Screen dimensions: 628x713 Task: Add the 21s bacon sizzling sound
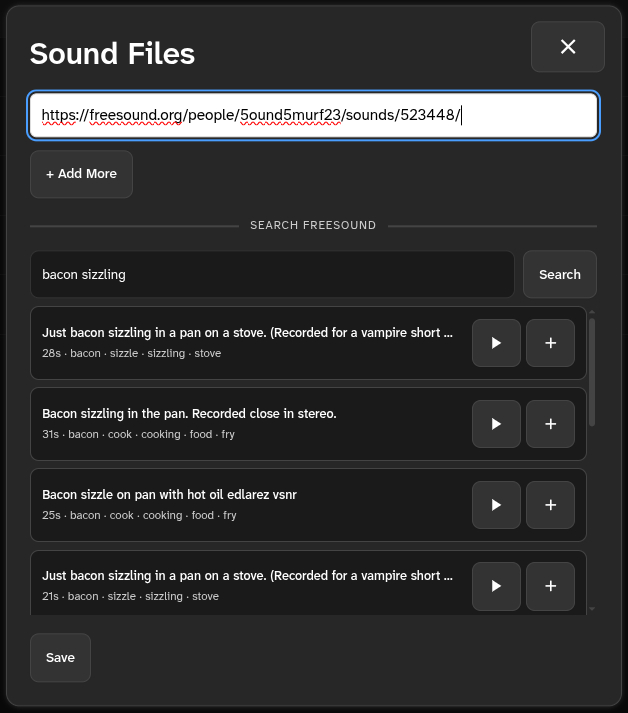click(x=550, y=586)
